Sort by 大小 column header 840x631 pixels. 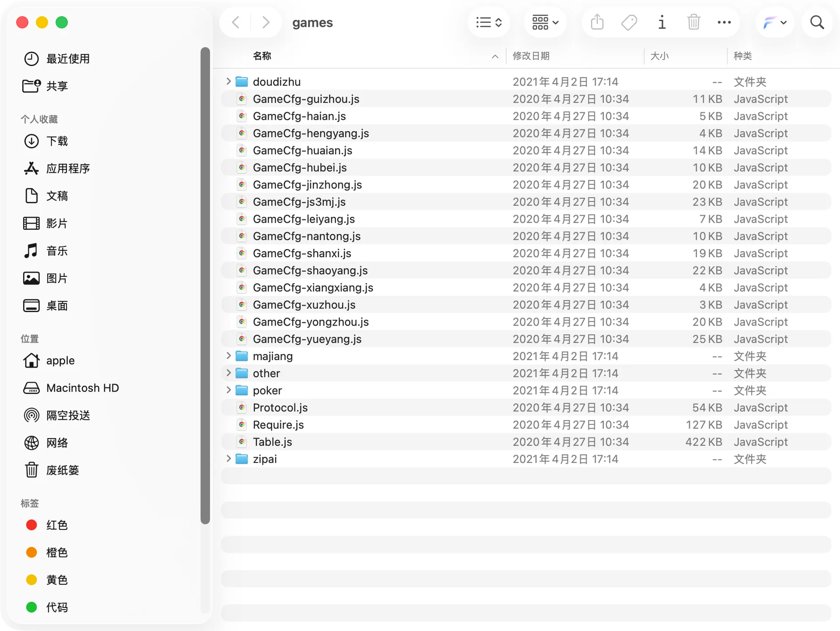tap(659, 56)
